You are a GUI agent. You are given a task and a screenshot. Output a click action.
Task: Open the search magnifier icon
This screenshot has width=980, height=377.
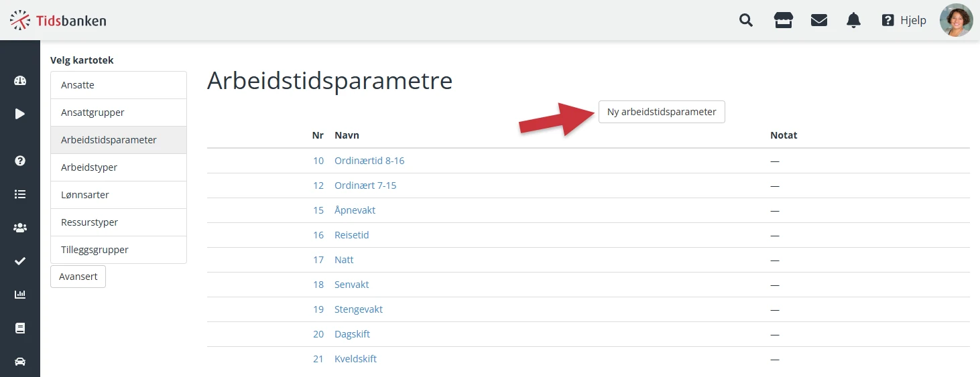(746, 20)
